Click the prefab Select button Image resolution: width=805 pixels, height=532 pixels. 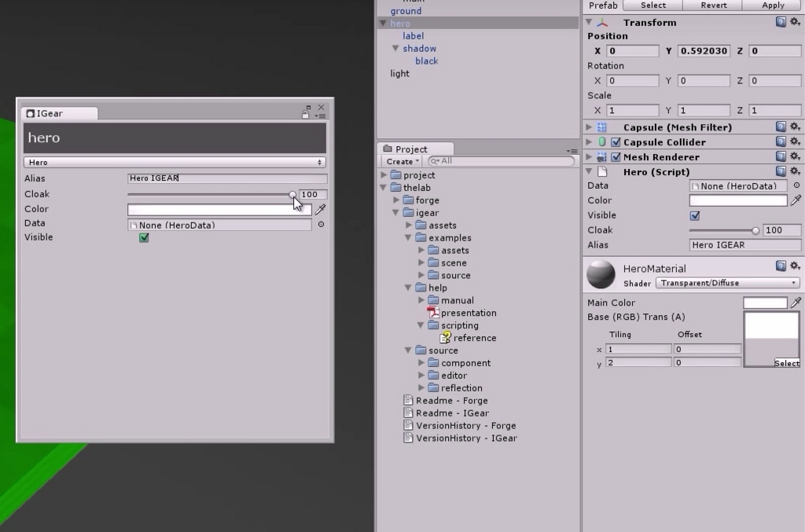[x=653, y=6]
